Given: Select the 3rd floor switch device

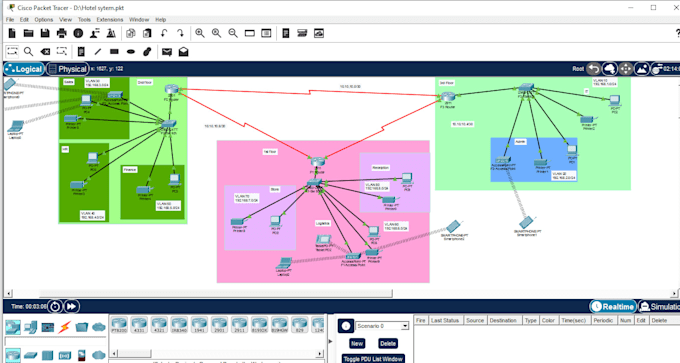Looking at the screenshot, I should point(526,88).
